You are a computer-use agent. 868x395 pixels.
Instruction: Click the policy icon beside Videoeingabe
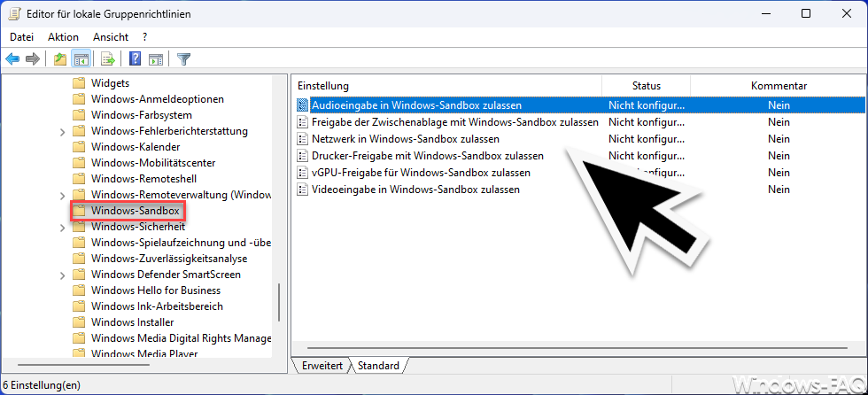click(302, 190)
